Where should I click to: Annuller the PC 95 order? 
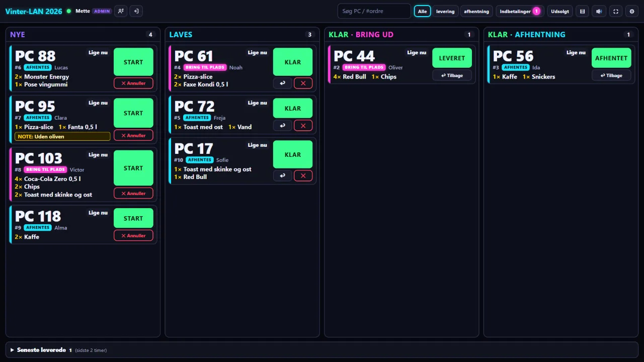[x=133, y=135]
